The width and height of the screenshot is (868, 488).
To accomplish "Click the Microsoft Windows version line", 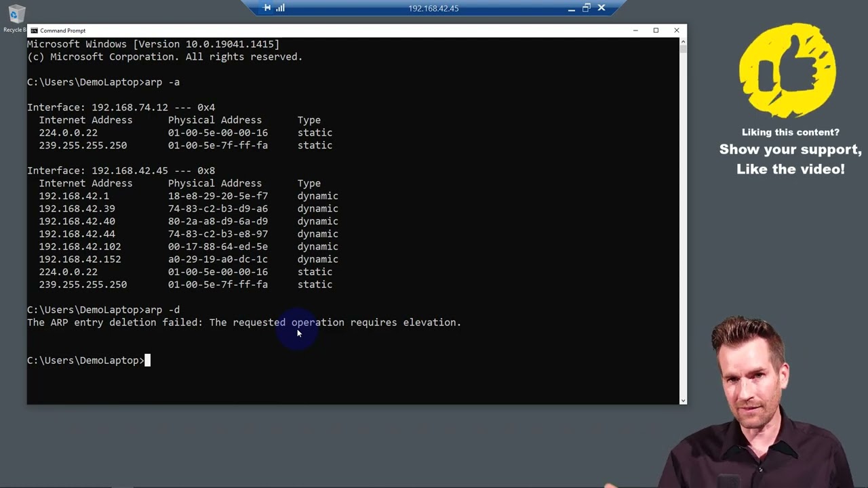I will tap(153, 44).
